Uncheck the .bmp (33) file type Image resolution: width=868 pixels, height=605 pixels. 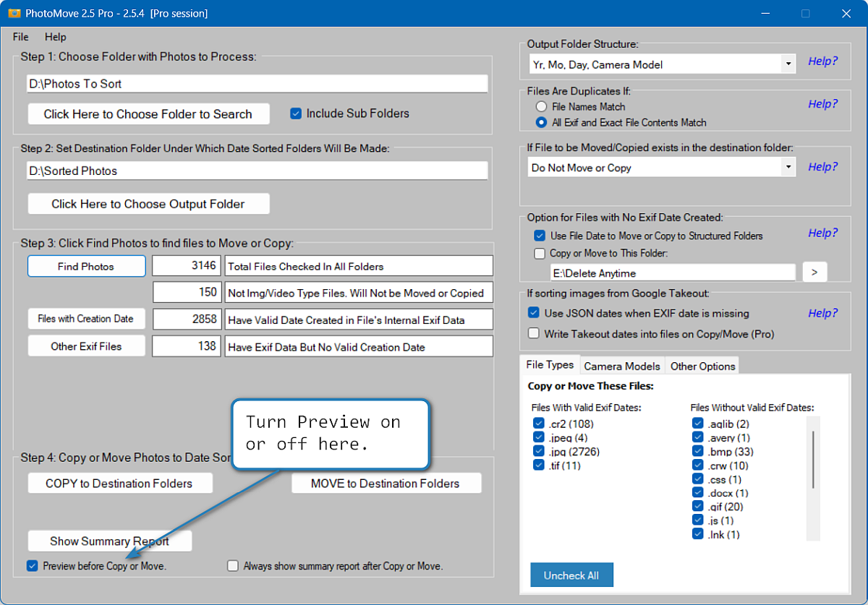pyautogui.click(x=698, y=451)
